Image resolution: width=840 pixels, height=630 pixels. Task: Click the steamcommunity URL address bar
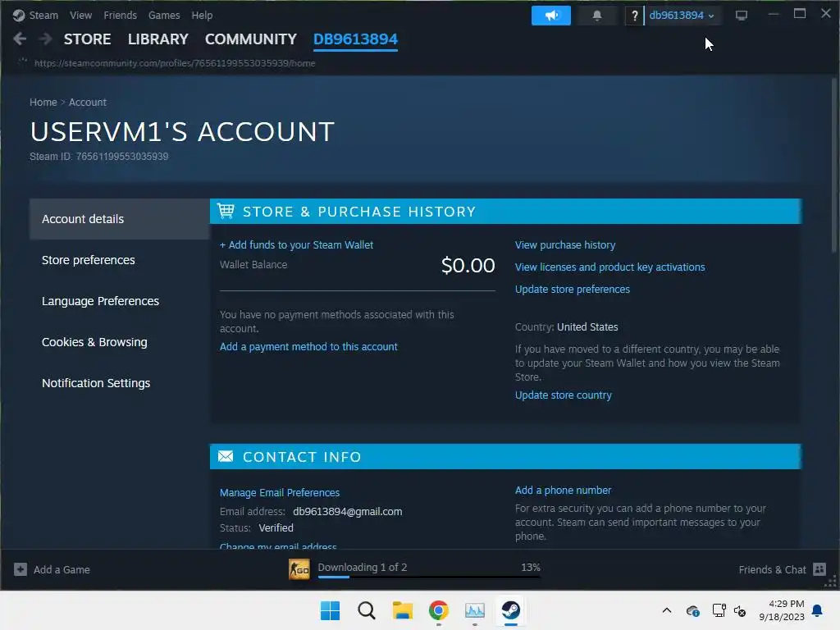click(175, 63)
